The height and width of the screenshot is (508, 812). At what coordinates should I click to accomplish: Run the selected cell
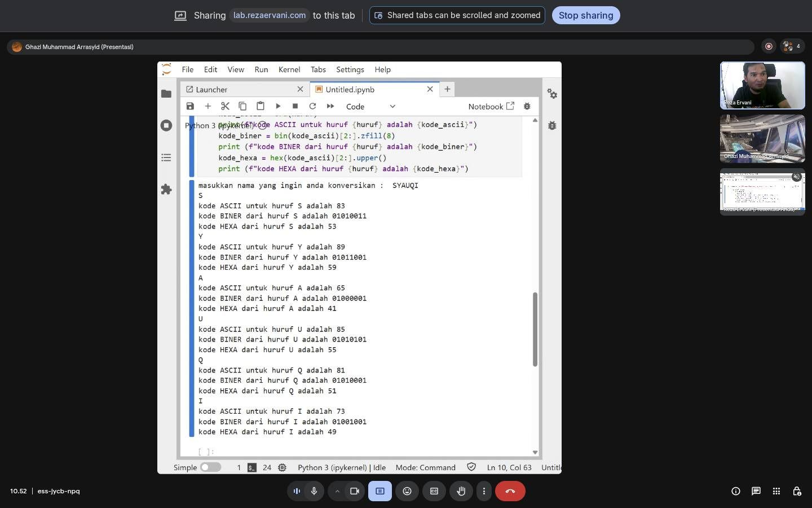pyautogui.click(x=278, y=106)
